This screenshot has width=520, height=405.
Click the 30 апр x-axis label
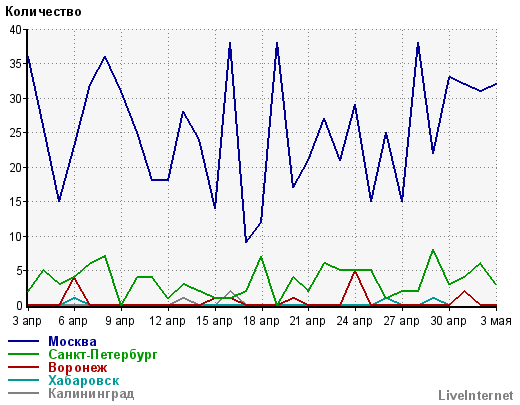[x=448, y=321]
